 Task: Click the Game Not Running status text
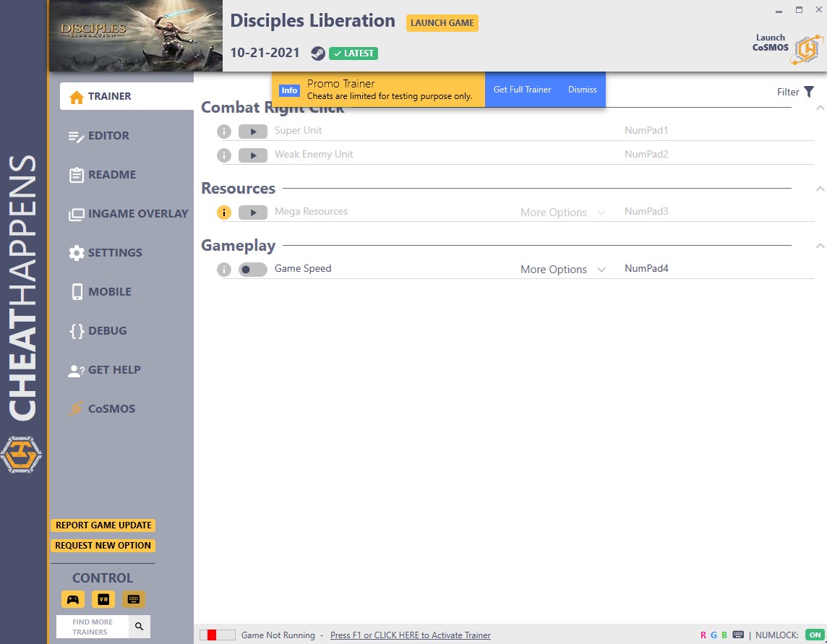pyautogui.click(x=278, y=635)
